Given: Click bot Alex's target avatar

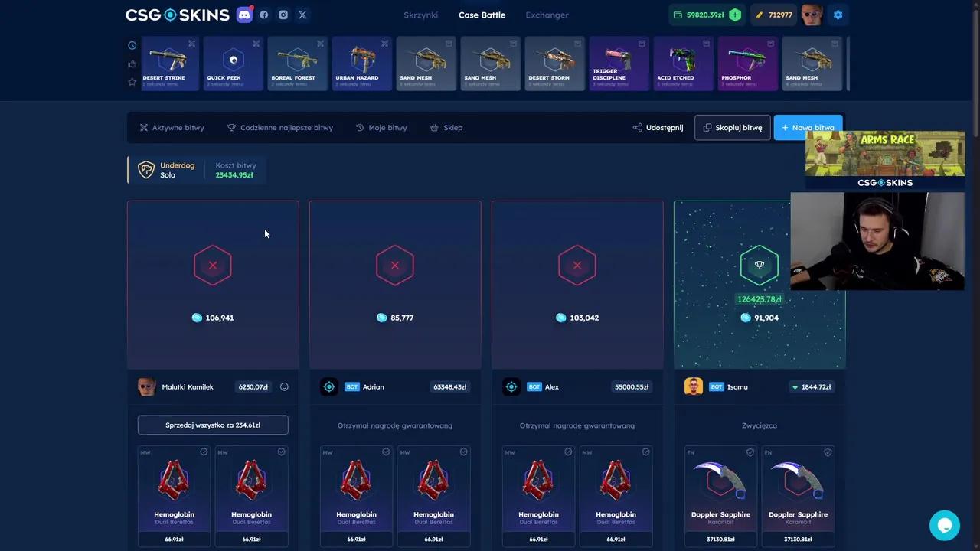Looking at the screenshot, I should (511, 386).
